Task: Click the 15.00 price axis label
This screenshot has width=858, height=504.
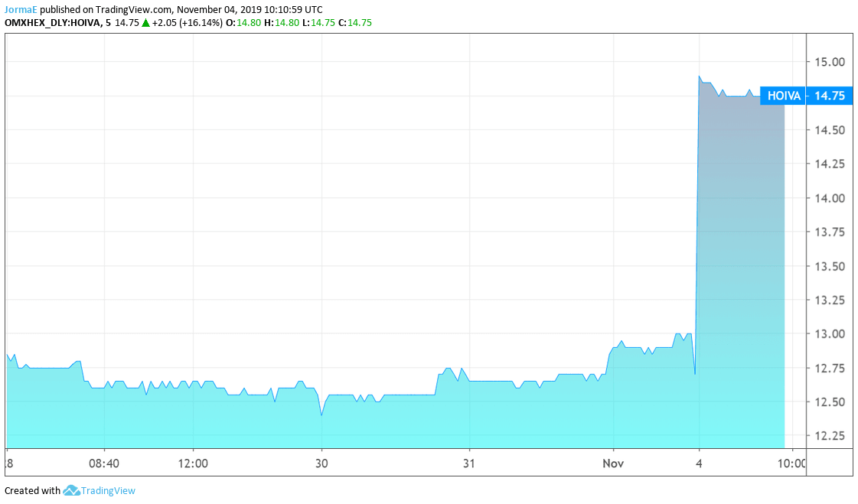Action: coord(829,62)
